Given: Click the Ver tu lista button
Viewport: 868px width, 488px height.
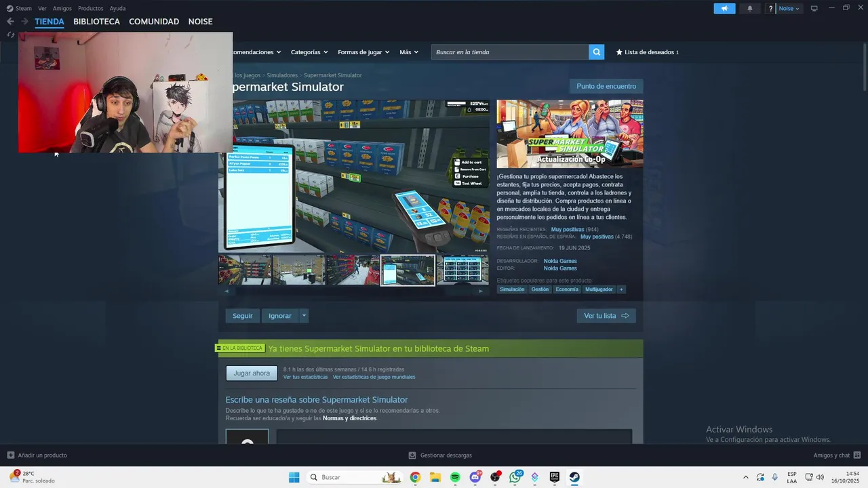Looking at the screenshot, I should point(606,316).
